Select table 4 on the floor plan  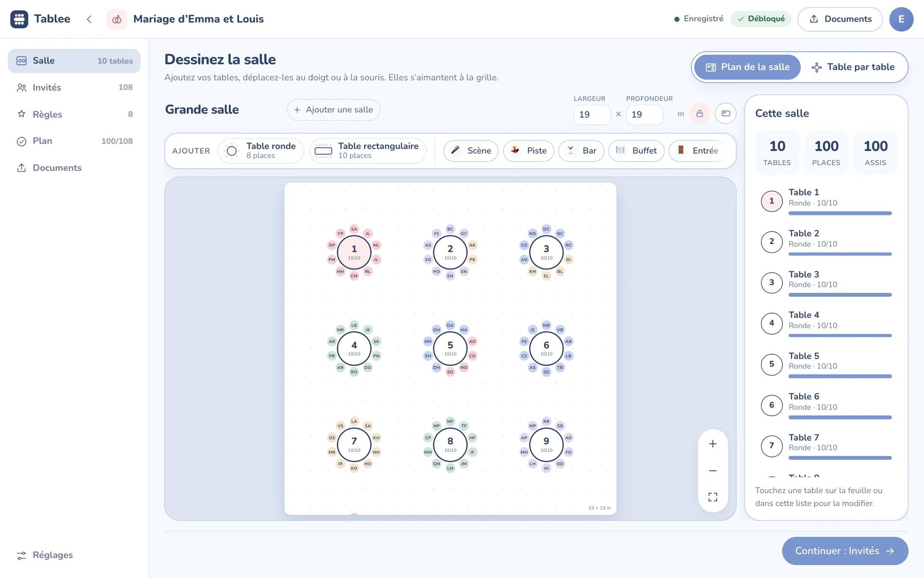tap(354, 349)
